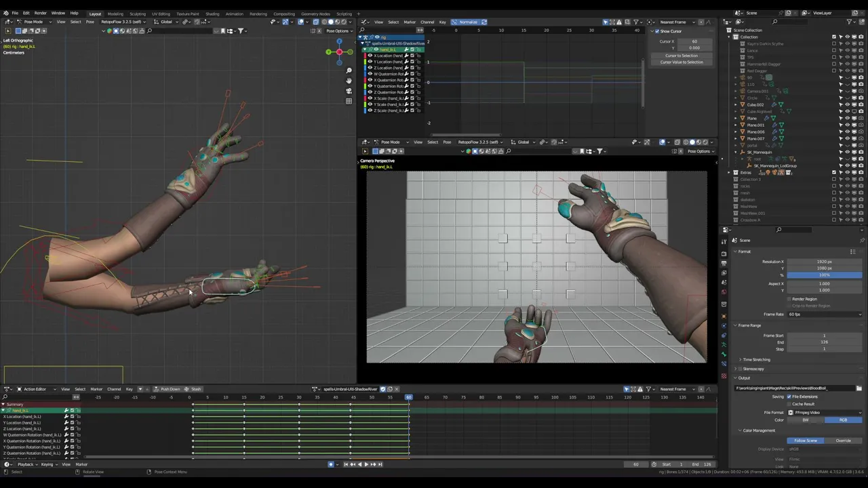Switch to the Shading workspace tab
This screenshot has width=868, height=488.
(212, 14)
